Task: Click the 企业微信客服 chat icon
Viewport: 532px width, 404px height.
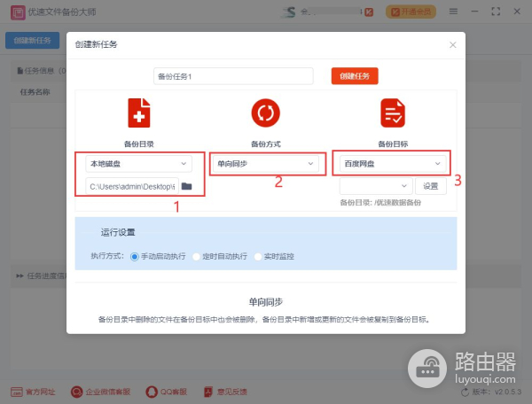Action: [x=76, y=392]
